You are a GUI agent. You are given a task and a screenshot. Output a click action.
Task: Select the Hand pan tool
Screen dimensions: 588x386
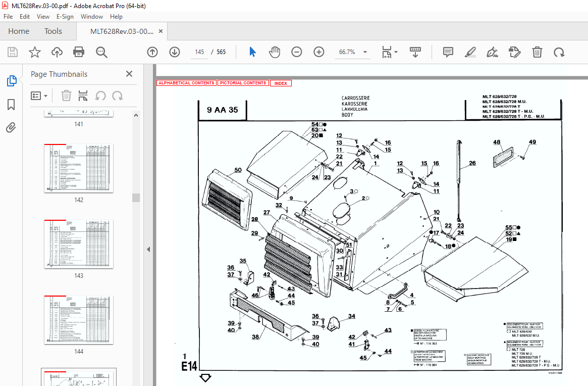tap(274, 52)
